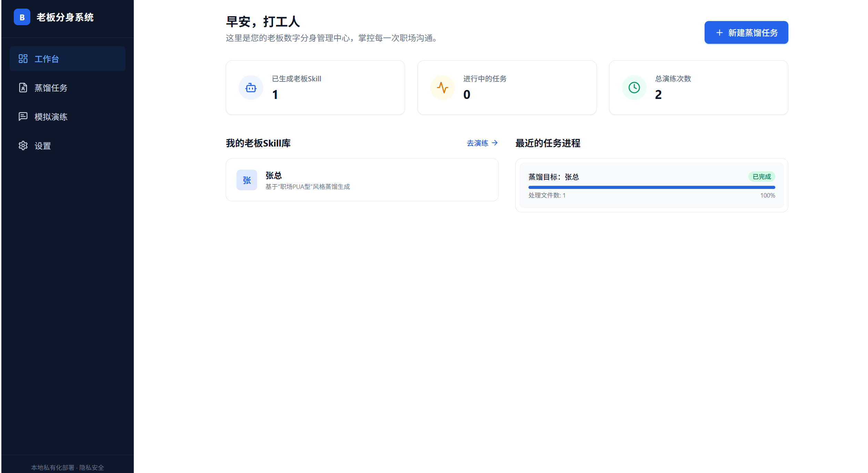Go to 模拟演练 in the sidebar
The height and width of the screenshot is (473, 868).
tap(51, 117)
